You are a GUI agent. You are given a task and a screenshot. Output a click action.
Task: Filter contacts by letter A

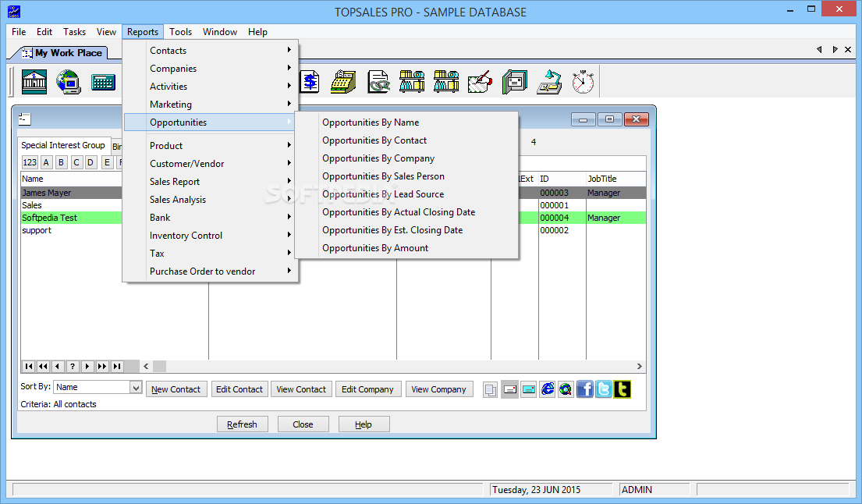tap(46, 162)
